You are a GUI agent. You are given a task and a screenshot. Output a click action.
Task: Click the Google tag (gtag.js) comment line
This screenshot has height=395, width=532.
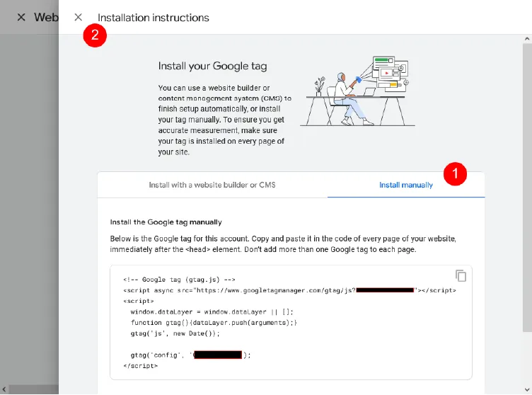click(179, 280)
